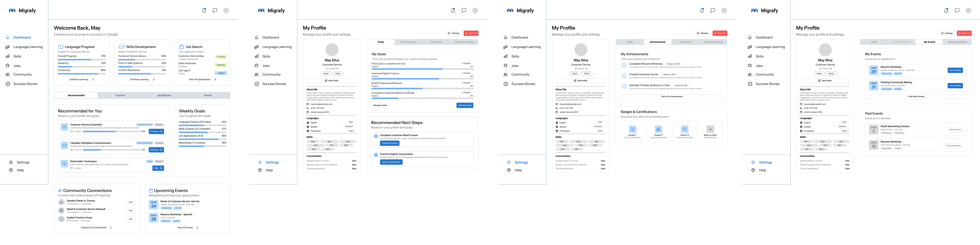The image size is (980, 245).
Task: Click the Migrafy logo on the Dashboard screen
Action: (x=22, y=11)
